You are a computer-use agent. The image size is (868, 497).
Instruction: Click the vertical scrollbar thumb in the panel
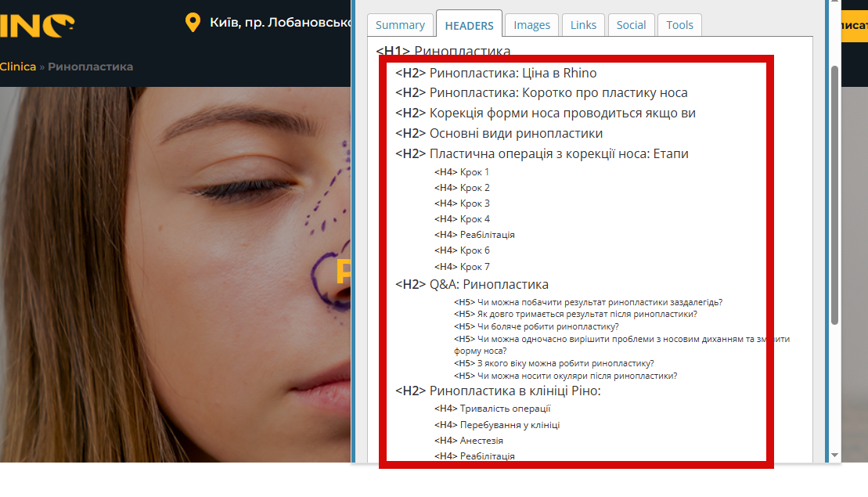pos(835,195)
